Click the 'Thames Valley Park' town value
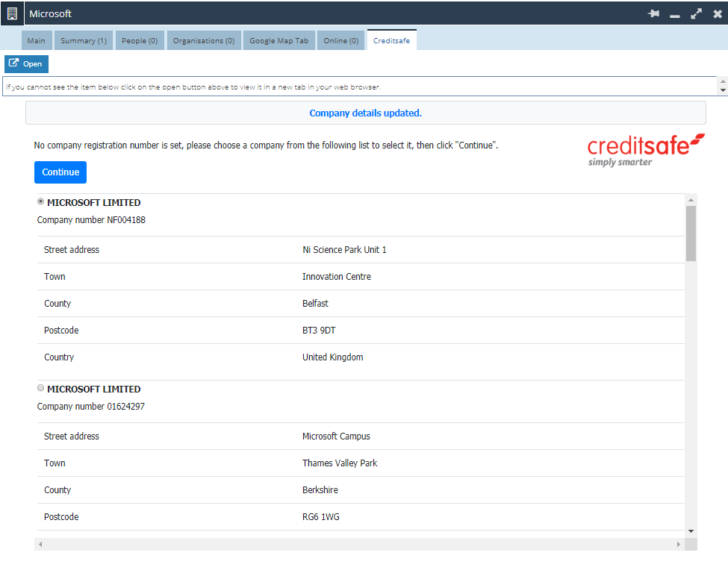This screenshot has width=728, height=582. pos(340,463)
